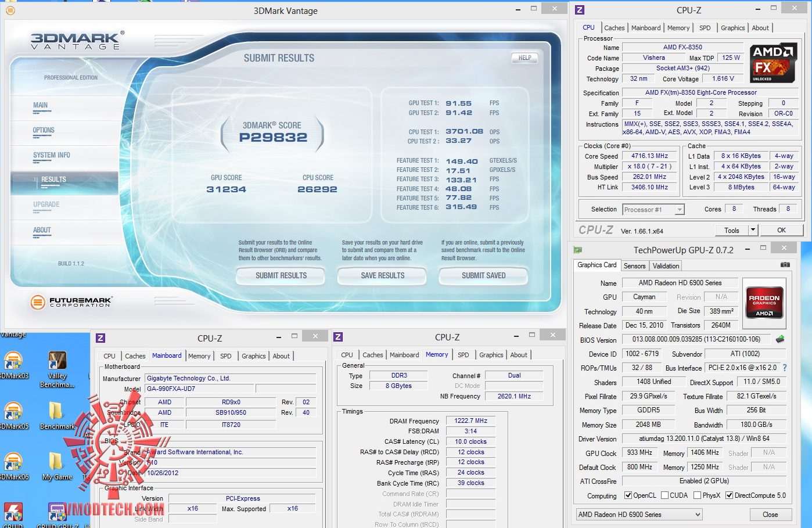
Task: Open Graphics tab in the Memory CPU-Z window
Action: 491,355
